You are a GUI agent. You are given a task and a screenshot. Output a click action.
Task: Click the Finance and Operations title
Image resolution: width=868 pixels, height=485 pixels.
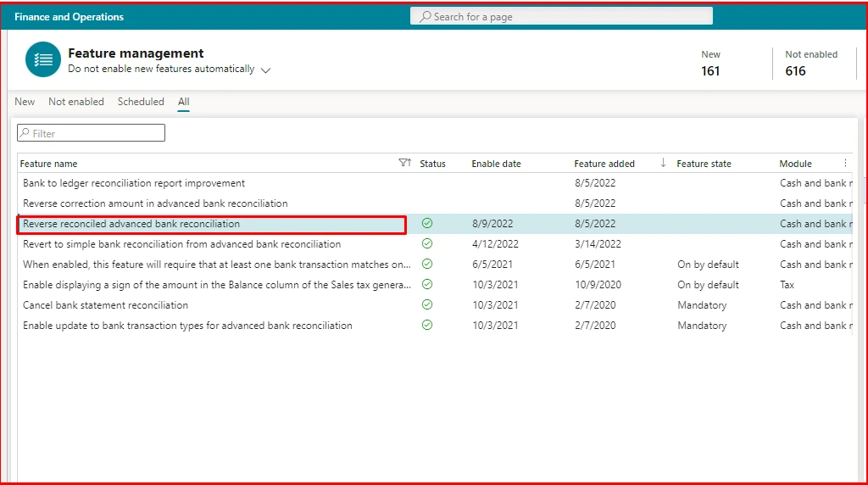click(69, 17)
